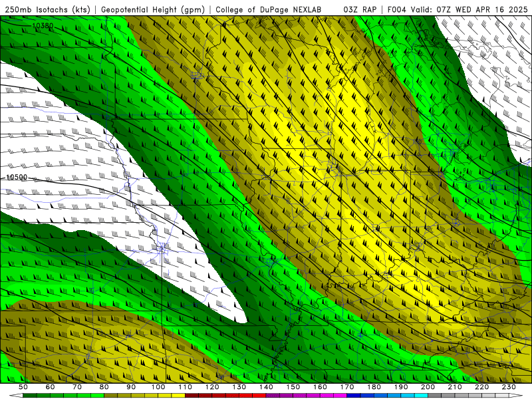Viewport: 532px width, 399px height.
Task: Click the 230 value on color scale
Action: [x=509, y=387]
